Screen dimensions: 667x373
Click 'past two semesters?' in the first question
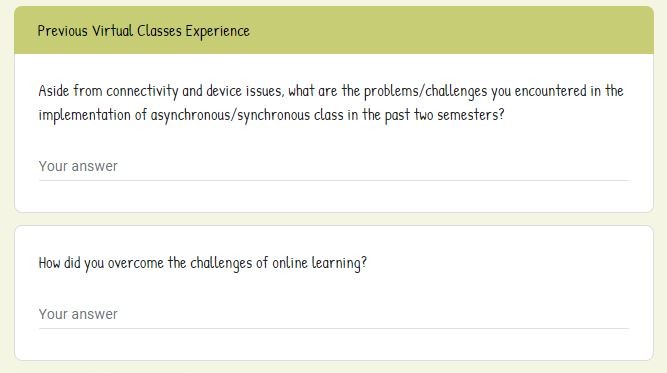click(445, 115)
